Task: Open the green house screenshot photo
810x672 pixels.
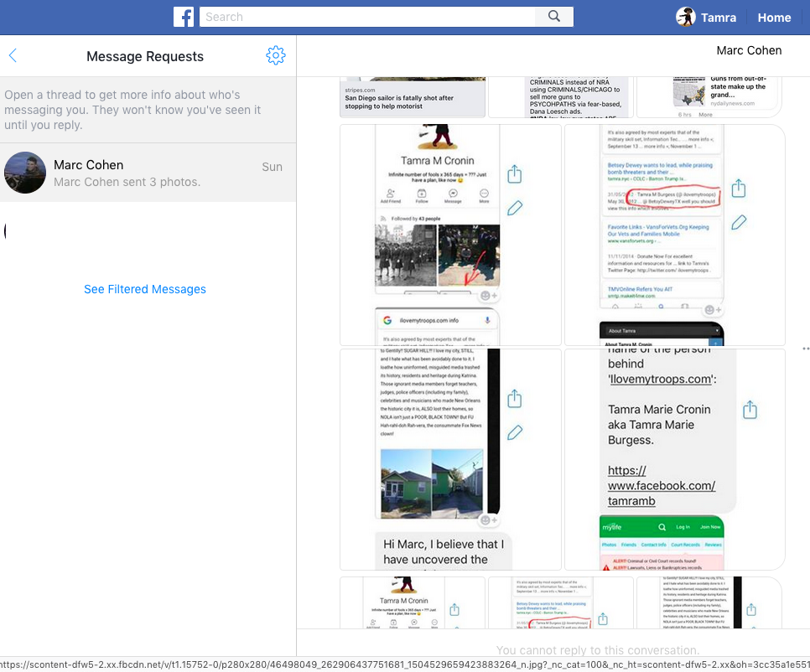Action: (450, 459)
